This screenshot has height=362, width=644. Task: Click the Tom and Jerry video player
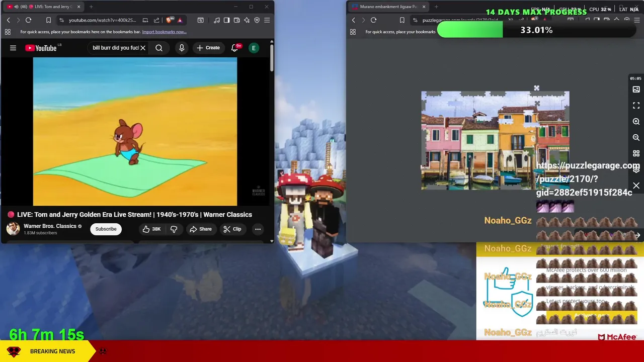click(135, 131)
